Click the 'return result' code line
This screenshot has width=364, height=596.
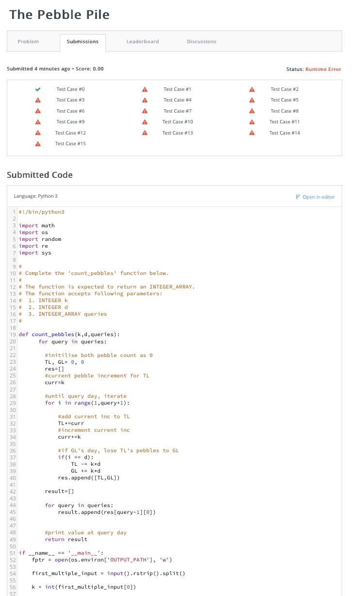click(x=66, y=540)
